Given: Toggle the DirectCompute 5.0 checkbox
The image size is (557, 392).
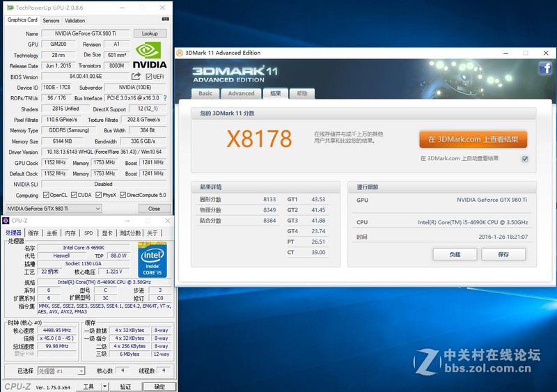Looking at the screenshot, I should click(x=123, y=195).
